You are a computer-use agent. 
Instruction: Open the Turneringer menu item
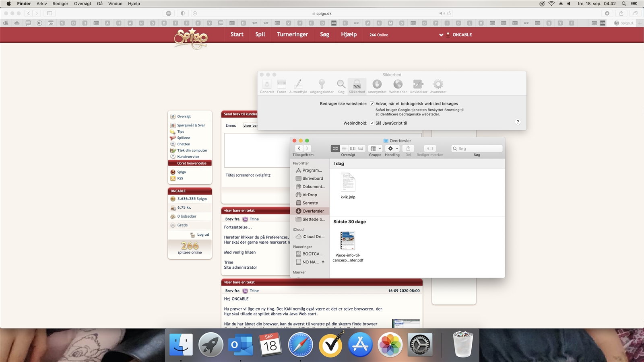pyautogui.click(x=292, y=35)
